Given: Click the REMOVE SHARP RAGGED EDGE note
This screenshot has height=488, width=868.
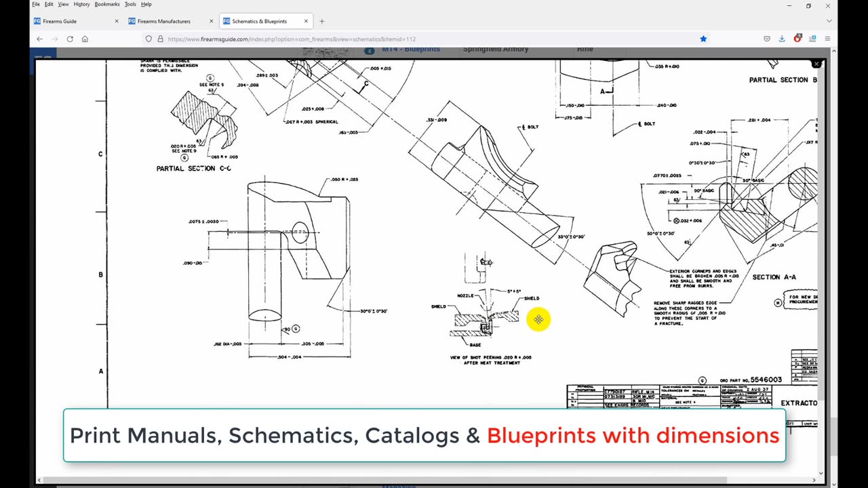Looking at the screenshot, I should pyautogui.click(x=689, y=313).
